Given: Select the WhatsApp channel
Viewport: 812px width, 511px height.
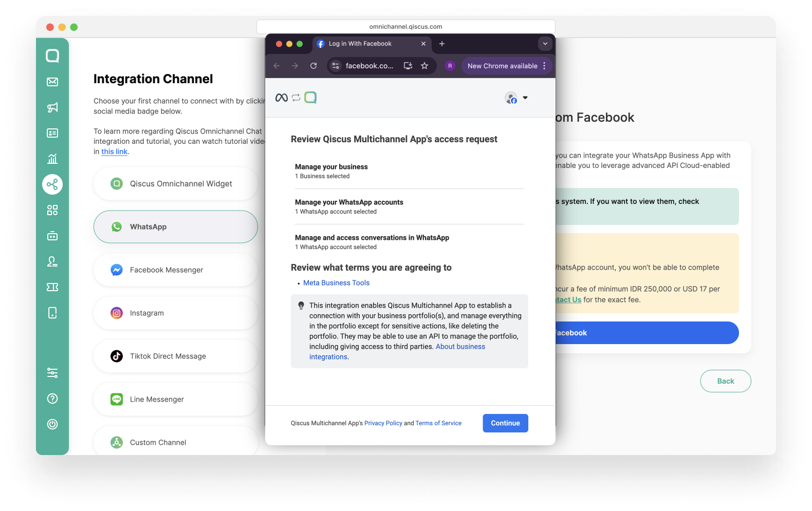Looking at the screenshot, I should (176, 227).
